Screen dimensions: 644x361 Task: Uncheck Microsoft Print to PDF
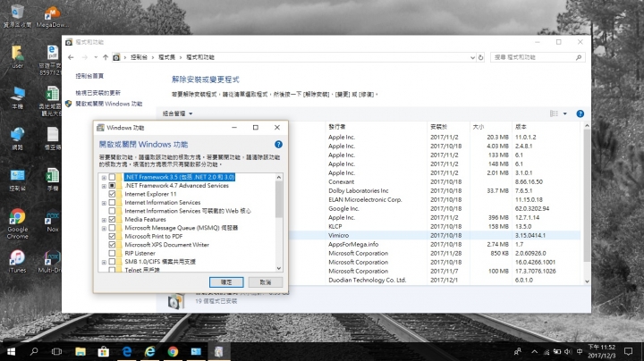112,236
